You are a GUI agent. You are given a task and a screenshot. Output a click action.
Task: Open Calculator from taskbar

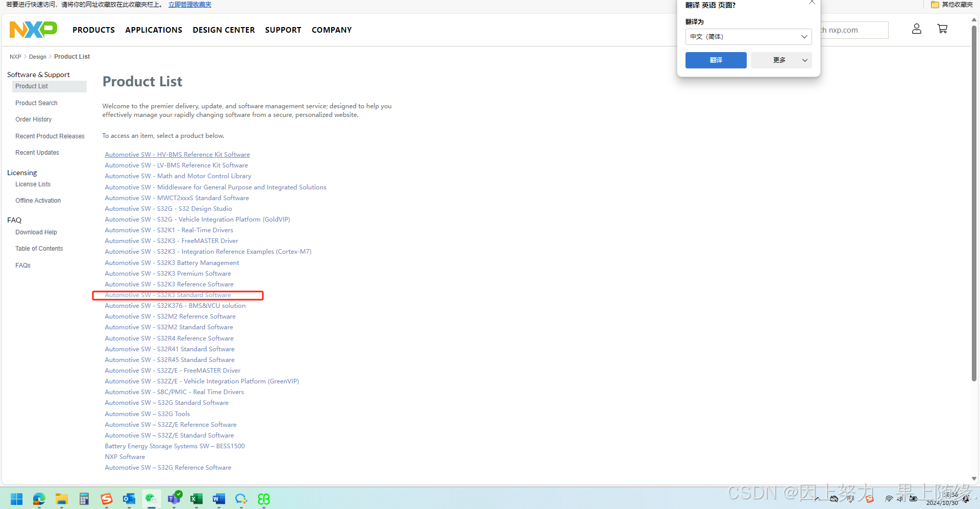click(x=84, y=499)
